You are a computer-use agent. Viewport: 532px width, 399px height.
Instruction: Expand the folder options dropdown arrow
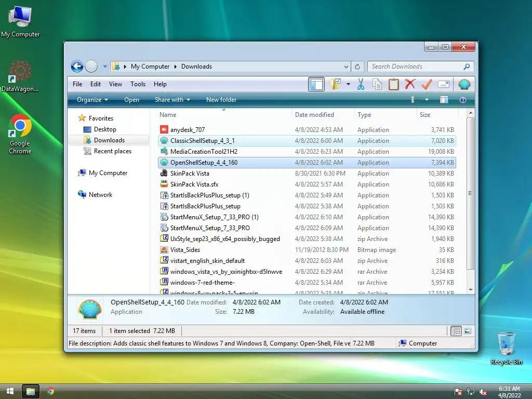tap(348, 84)
